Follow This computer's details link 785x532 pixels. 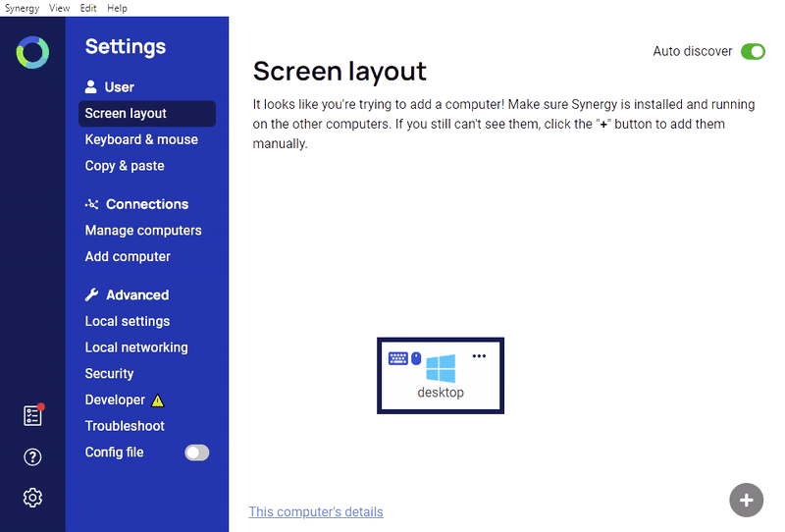click(x=316, y=511)
